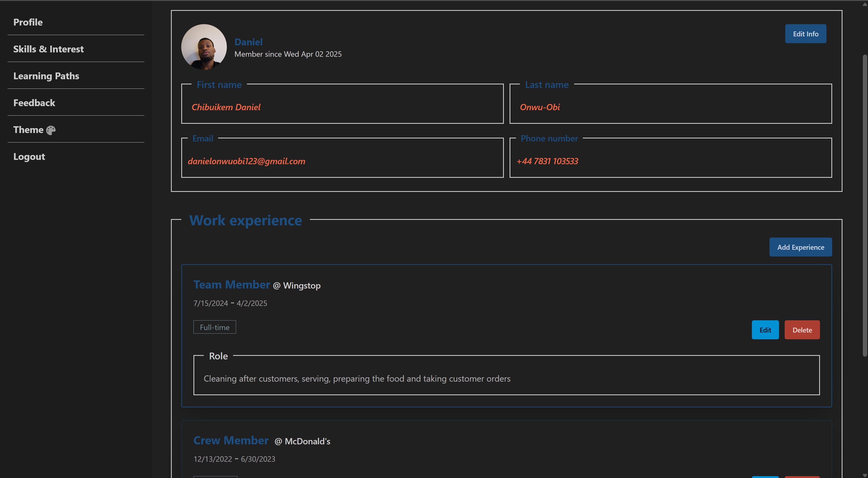Click the Last name field
This screenshot has width=868, height=478.
670,107
